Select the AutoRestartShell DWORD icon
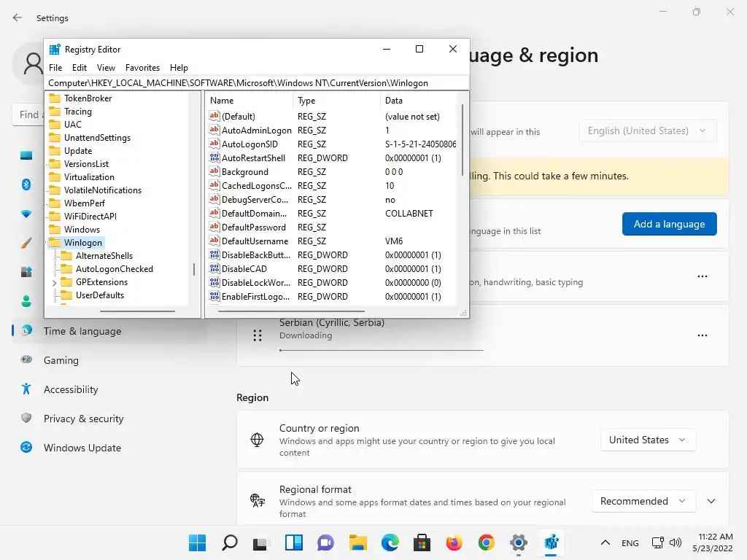The height and width of the screenshot is (560, 747). pyautogui.click(x=214, y=157)
